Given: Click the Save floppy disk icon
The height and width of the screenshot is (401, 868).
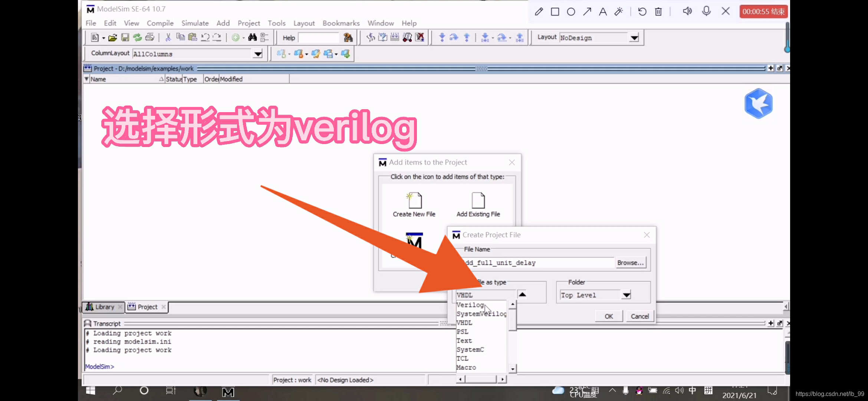Looking at the screenshot, I should 125,38.
